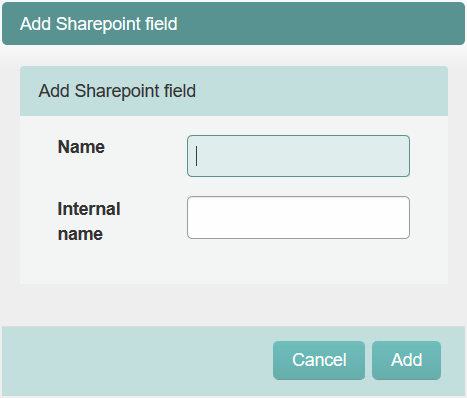
Task: Click the dialog title text Add Sharepoint field
Action: click(x=99, y=24)
